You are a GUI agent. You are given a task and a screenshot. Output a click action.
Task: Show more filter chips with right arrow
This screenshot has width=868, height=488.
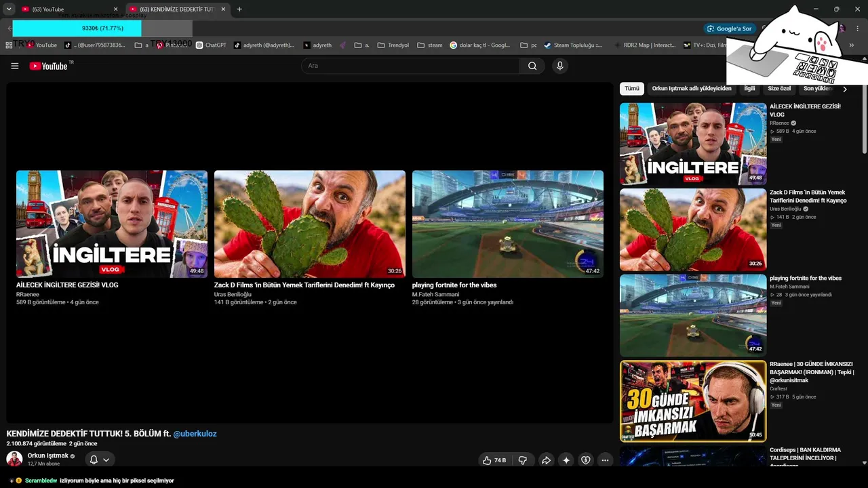[x=845, y=89]
